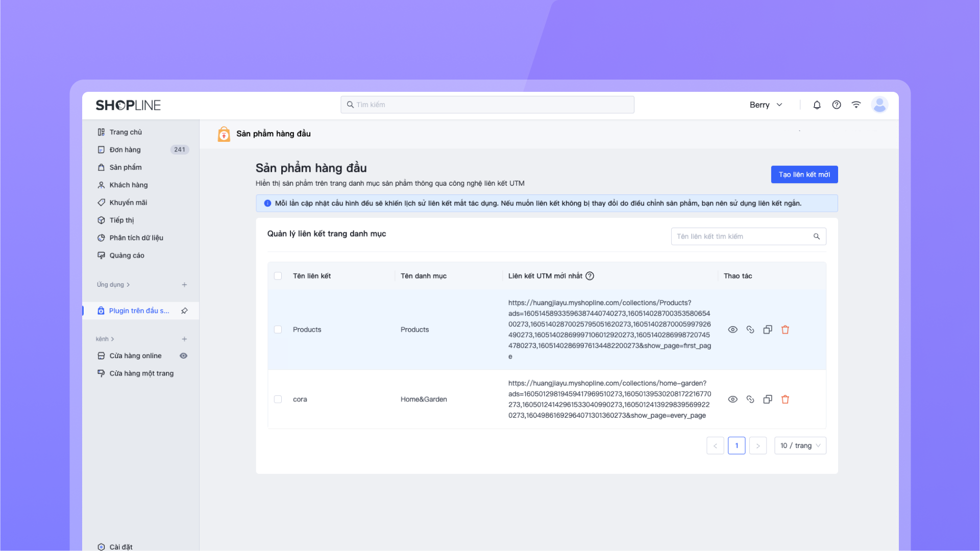Open the help question mark icon
The width and height of the screenshot is (980, 551).
(x=836, y=105)
